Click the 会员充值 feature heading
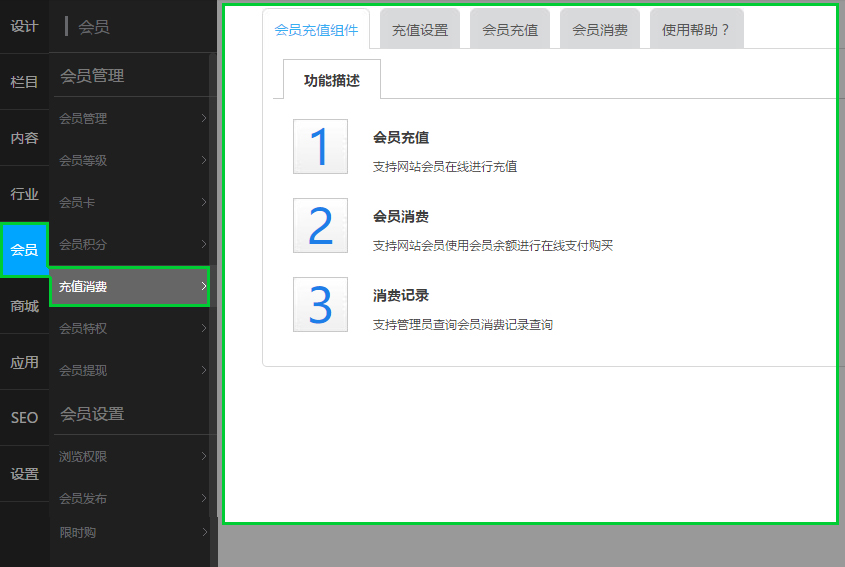845x567 pixels. point(401,137)
